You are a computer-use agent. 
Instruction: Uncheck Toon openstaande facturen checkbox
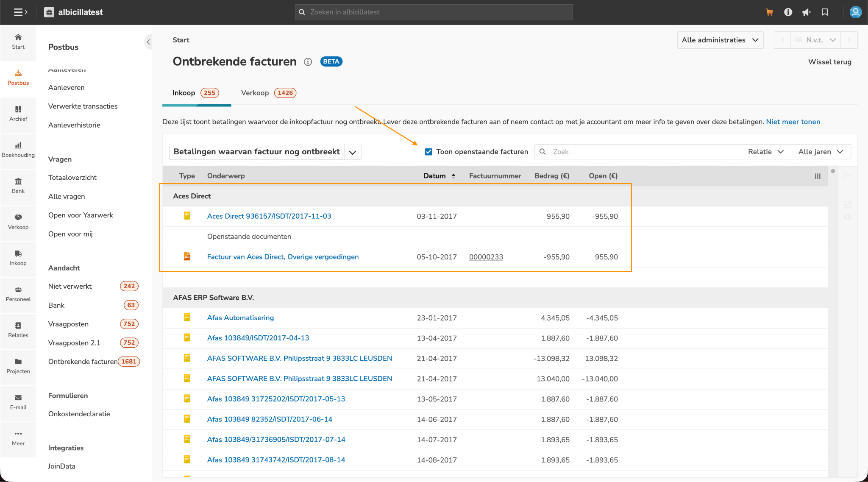pyautogui.click(x=428, y=152)
